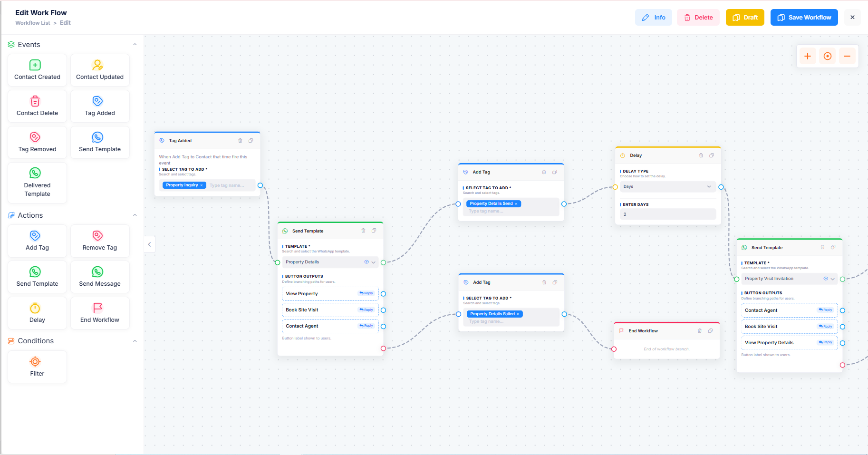
Task: Click the End Workflow input connector
Action: tap(614, 349)
